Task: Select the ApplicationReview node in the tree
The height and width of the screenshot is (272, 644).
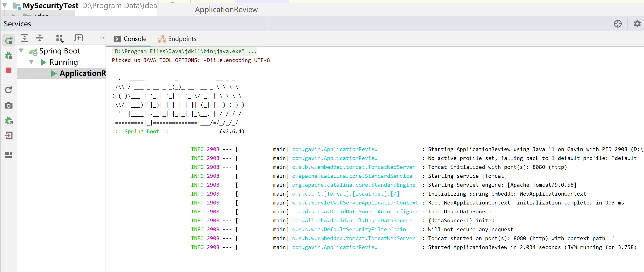Action: (83, 73)
